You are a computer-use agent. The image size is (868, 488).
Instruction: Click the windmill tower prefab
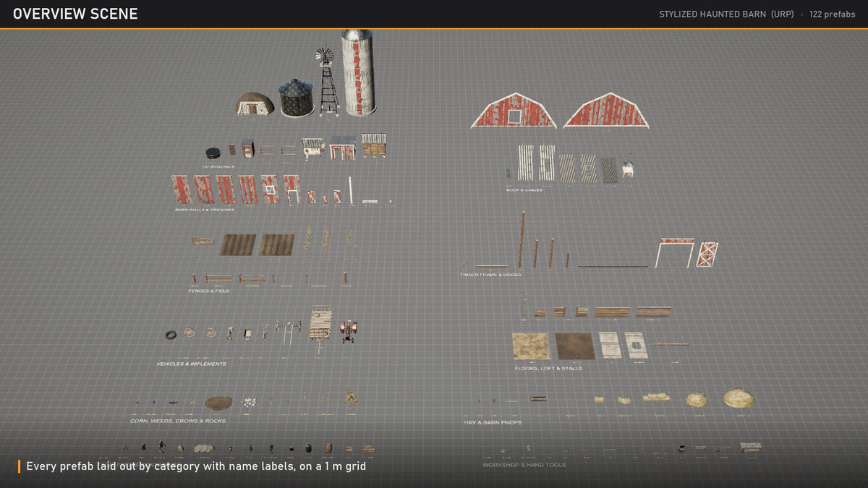pyautogui.click(x=328, y=81)
